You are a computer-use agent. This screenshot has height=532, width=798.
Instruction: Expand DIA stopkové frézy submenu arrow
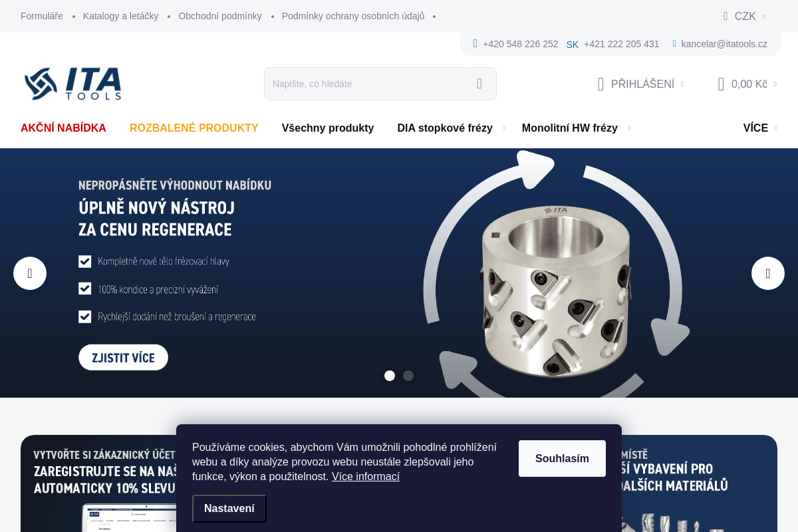point(504,128)
